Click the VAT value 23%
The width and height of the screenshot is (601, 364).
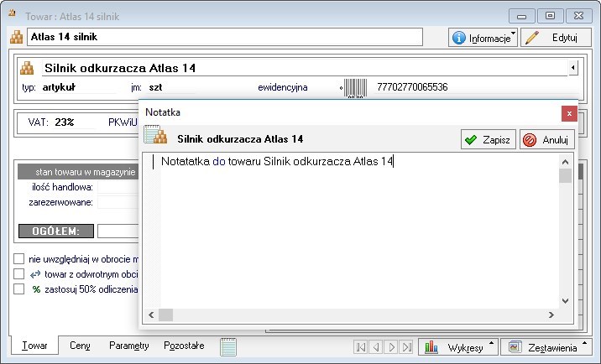[x=64, y=122]
